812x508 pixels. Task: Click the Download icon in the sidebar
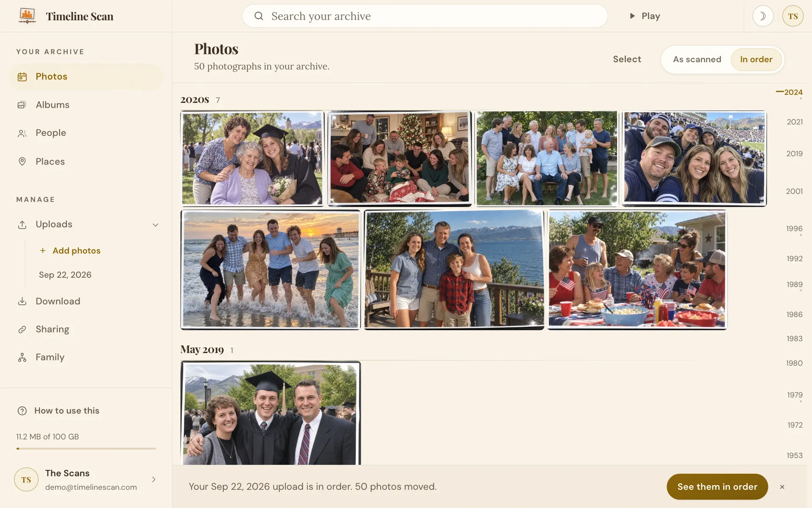pos(22,301)
